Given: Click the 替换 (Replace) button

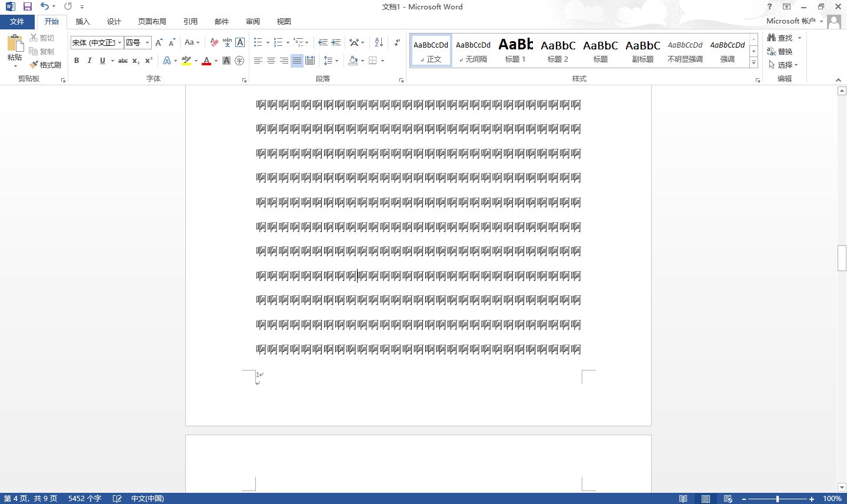Looking at the screenshot, I should (x=780, y=51).
